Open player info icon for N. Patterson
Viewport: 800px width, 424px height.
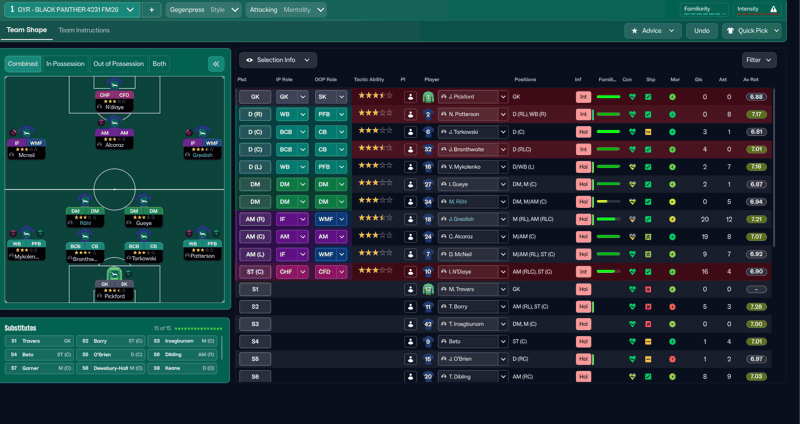410,114
